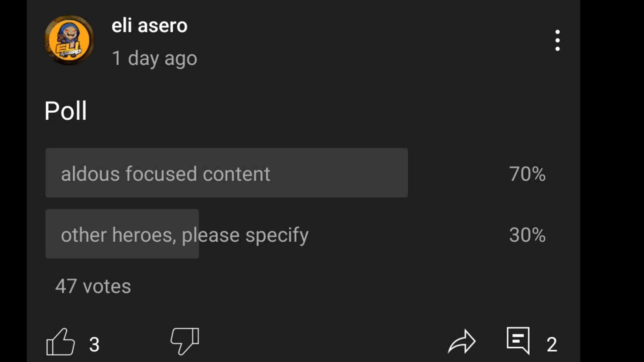Tap the 70% result percentage
The image size is (644, 362).
tap(527, 174)
